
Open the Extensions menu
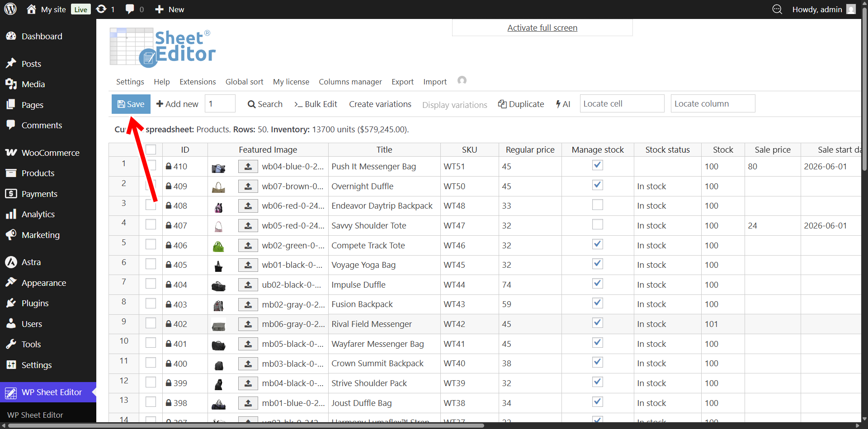coord(198,82)
